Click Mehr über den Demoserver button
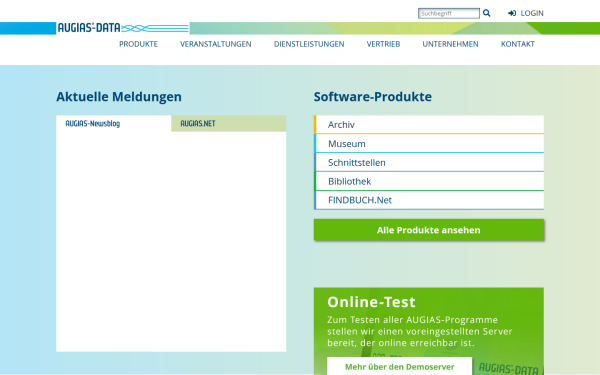600x375 pixels. [x=399, y=367]
